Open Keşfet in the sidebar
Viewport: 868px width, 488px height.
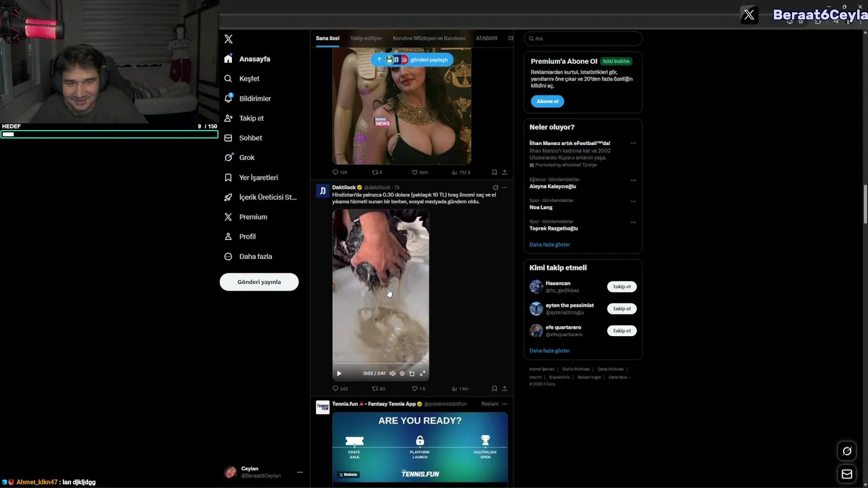(242, 79)
